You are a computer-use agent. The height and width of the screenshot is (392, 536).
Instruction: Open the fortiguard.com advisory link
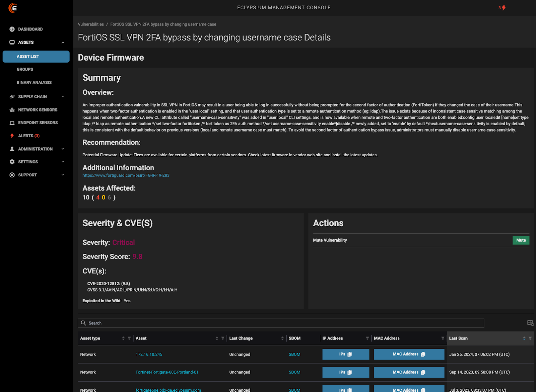click(x=126, y=175)
